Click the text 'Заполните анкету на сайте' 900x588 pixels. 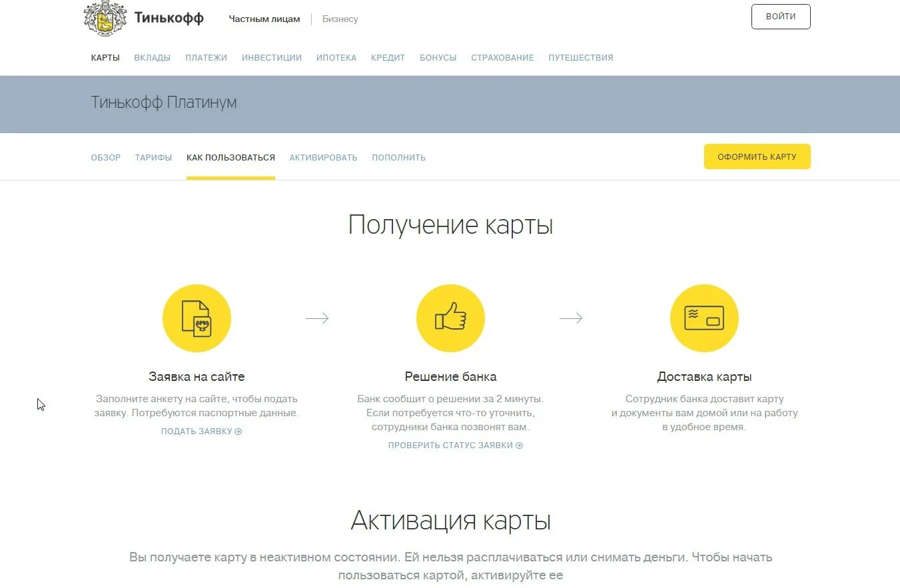[x=161, y=399]
